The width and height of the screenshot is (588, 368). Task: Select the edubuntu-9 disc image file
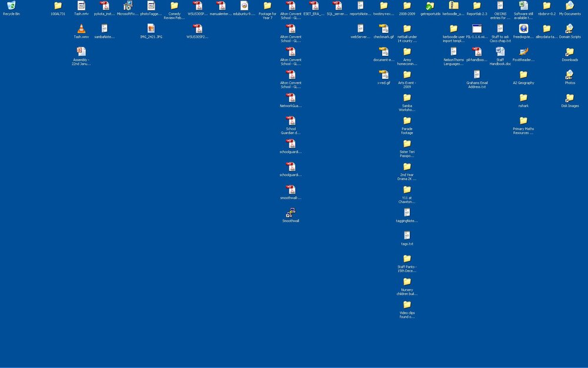coord(244,6)
